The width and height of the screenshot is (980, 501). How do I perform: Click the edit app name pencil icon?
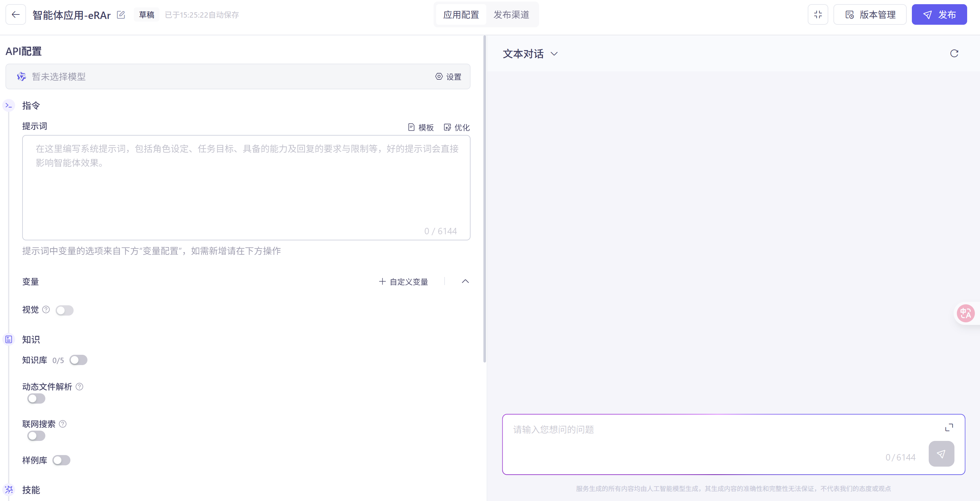pyautogui.click(x=121, y=15)
